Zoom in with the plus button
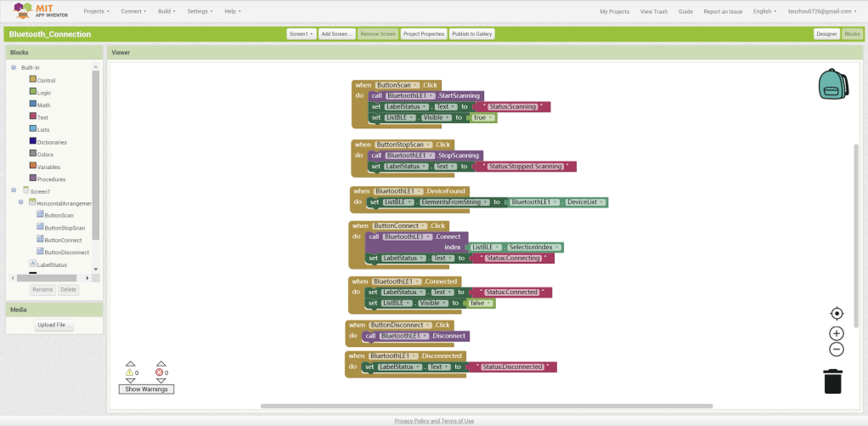868x426 pixels. coord(837,334)
